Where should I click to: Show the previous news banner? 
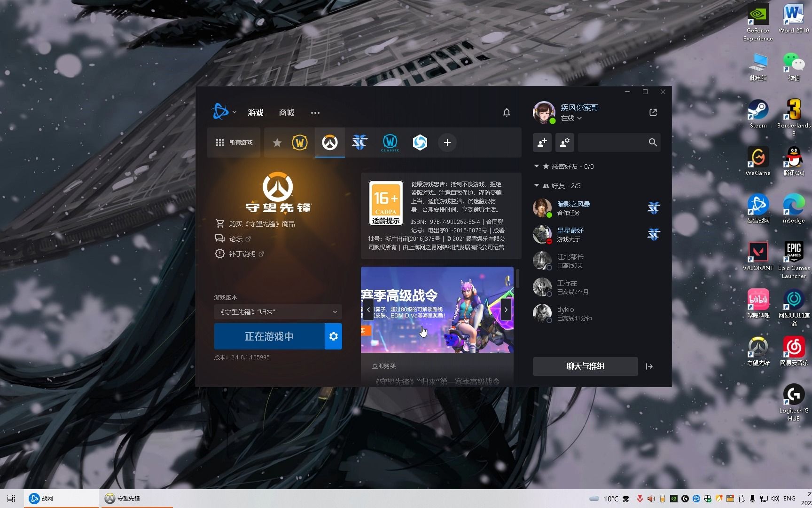(x=368, y=310)
